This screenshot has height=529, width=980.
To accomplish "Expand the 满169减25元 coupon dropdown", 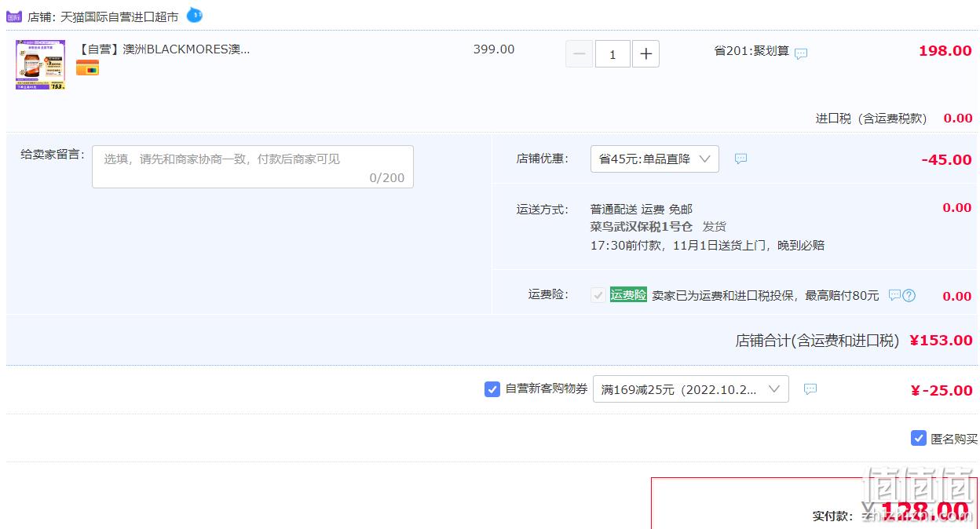I will 691,389.
